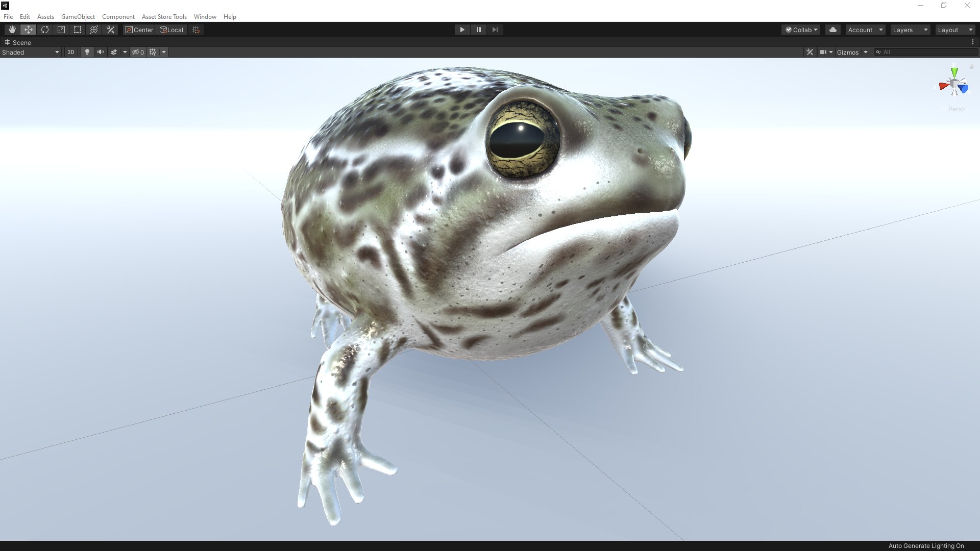Toggle 2D view mode

71,52
